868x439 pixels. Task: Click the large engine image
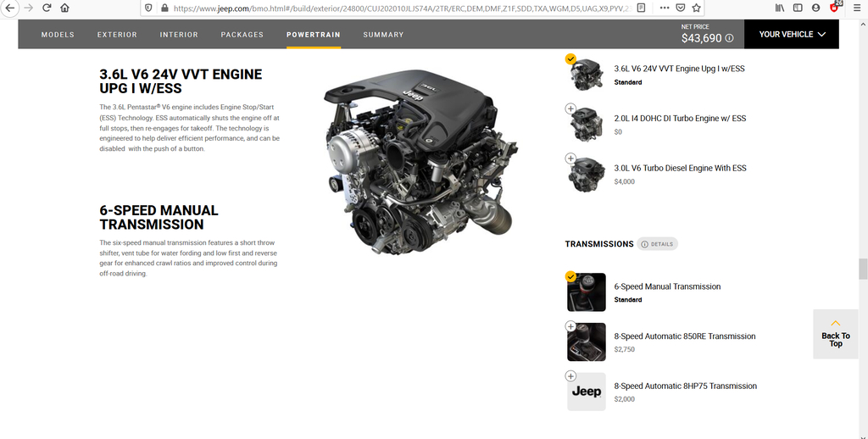click(x=420, y=164)
